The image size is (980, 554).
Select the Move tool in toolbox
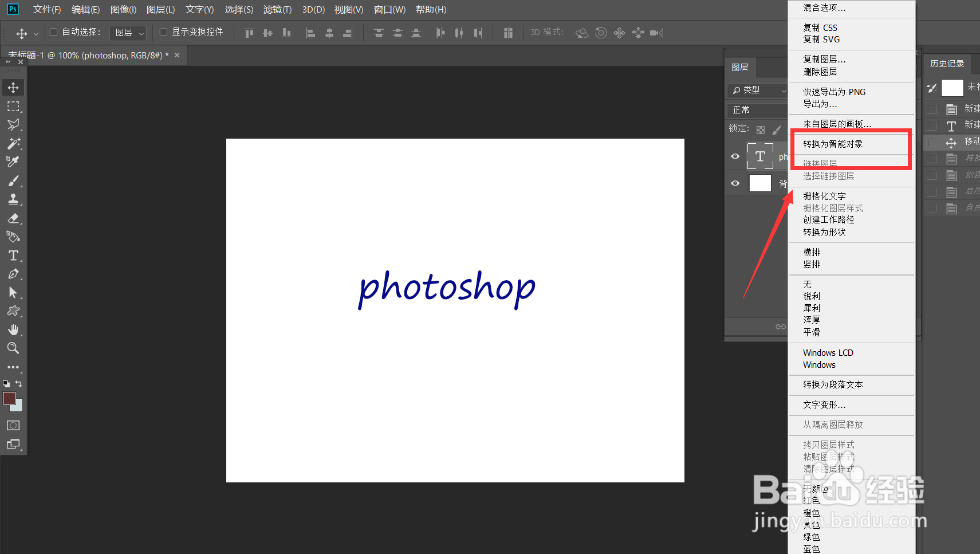point(13,88)
